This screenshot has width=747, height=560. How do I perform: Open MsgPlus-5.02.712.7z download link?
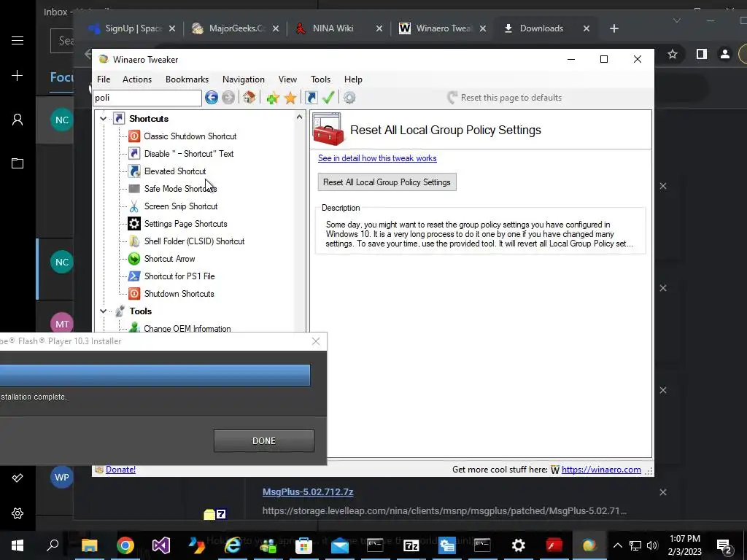[x=308, y=492]
